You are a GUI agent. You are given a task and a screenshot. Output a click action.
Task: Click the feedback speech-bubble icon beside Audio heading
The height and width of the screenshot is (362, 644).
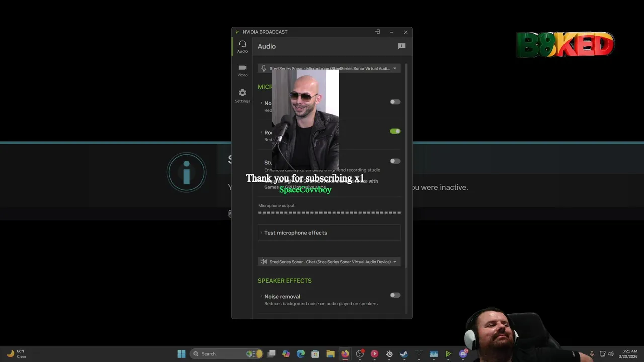pyautogui.click(x=401, y=46)
